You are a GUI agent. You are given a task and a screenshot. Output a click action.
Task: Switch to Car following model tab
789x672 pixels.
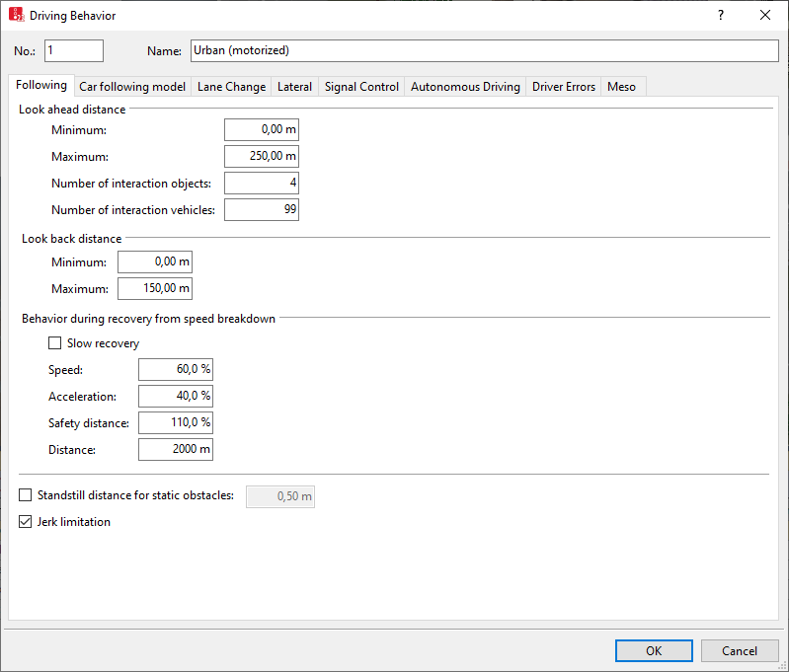pos(132,87)
